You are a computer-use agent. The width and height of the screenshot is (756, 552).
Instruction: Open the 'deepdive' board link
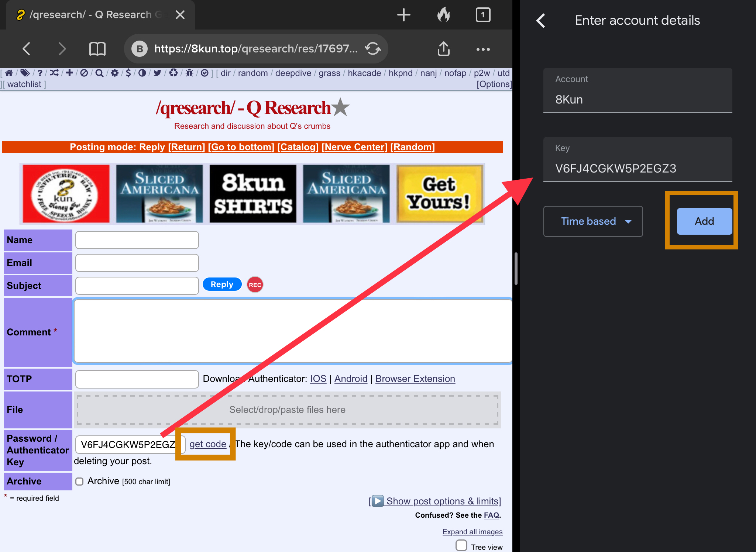(x=293, y=73)
